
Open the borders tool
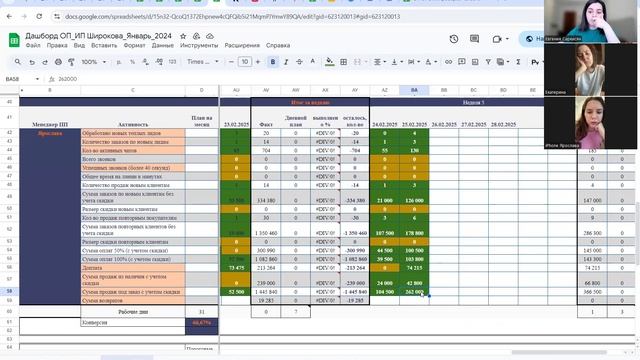point(344,62)
